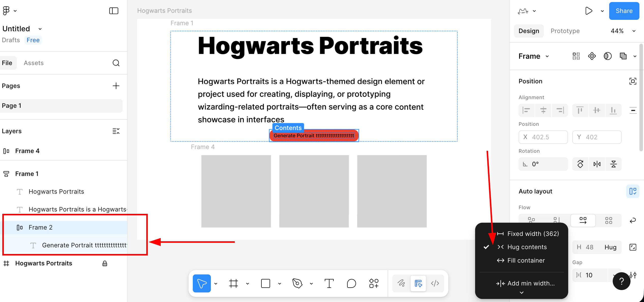Switch to Dev Mode toggle in toolbar
The image size is (644, 302).
tap(435, 283)
